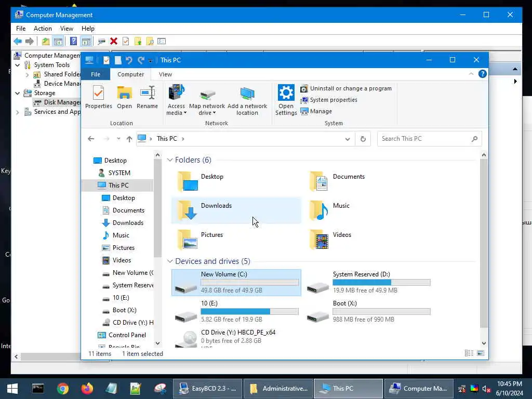Open the File menu in Computer Management
Screen dimensions: 532x399
coord(21,29)
